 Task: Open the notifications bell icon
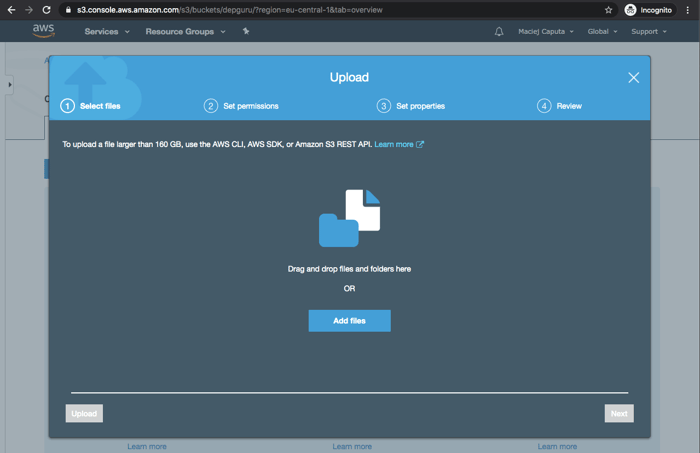pyautogui.click(x=499, y=32)
